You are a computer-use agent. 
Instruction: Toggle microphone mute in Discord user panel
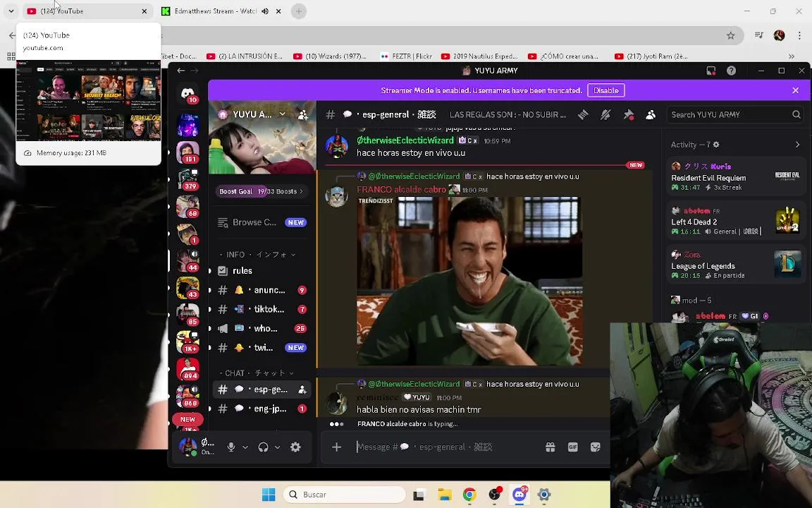point(231,447)
